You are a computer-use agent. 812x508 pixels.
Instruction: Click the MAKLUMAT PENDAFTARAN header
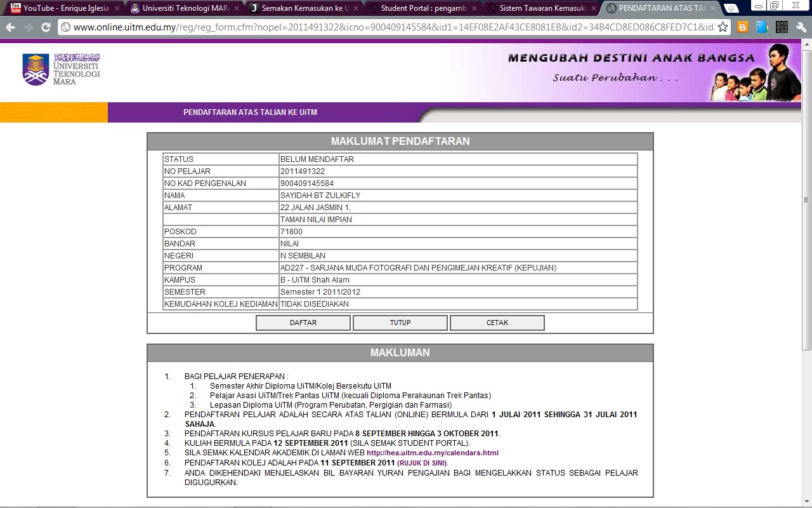coord(400,141)
